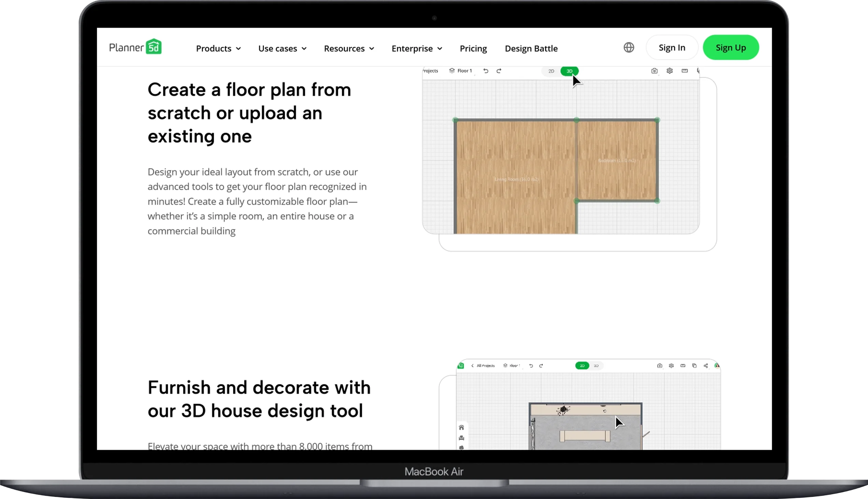The height and width of the screenshot is (499, 868).
Task: Open the Planner 5d logo home link
Action: pyautogui.click(x=135, y=47)
